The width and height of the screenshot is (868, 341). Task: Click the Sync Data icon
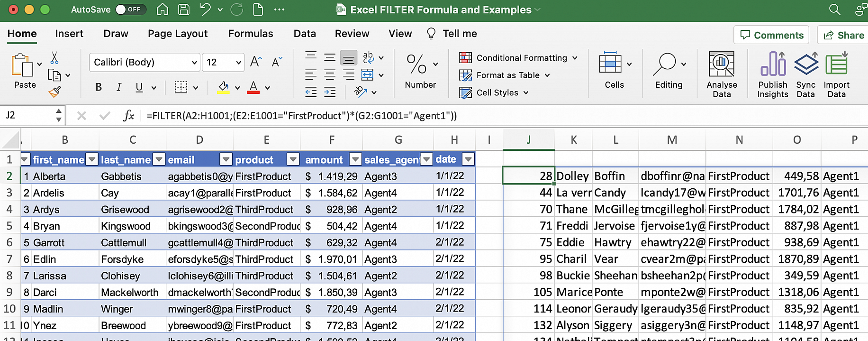click(x=806, y=64)
